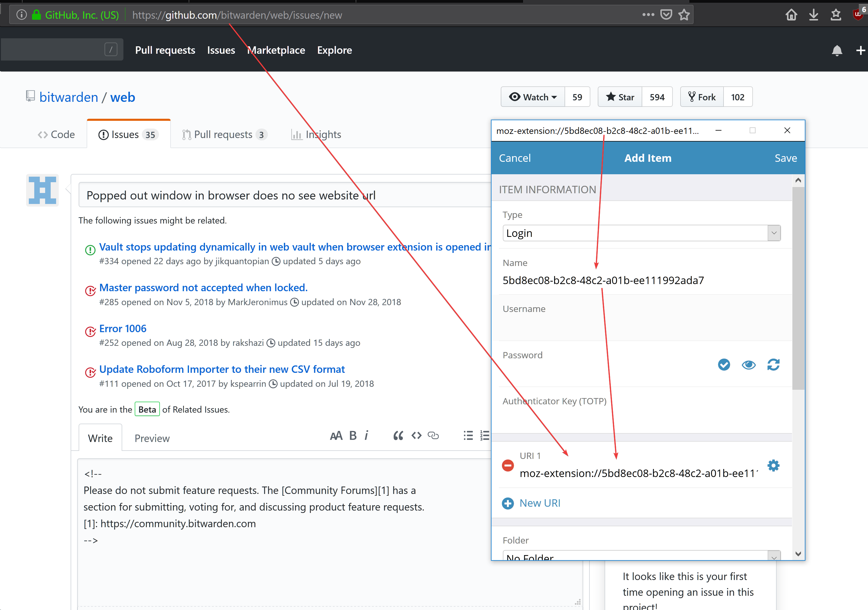Focus the GitHub search box

(62, 49)
